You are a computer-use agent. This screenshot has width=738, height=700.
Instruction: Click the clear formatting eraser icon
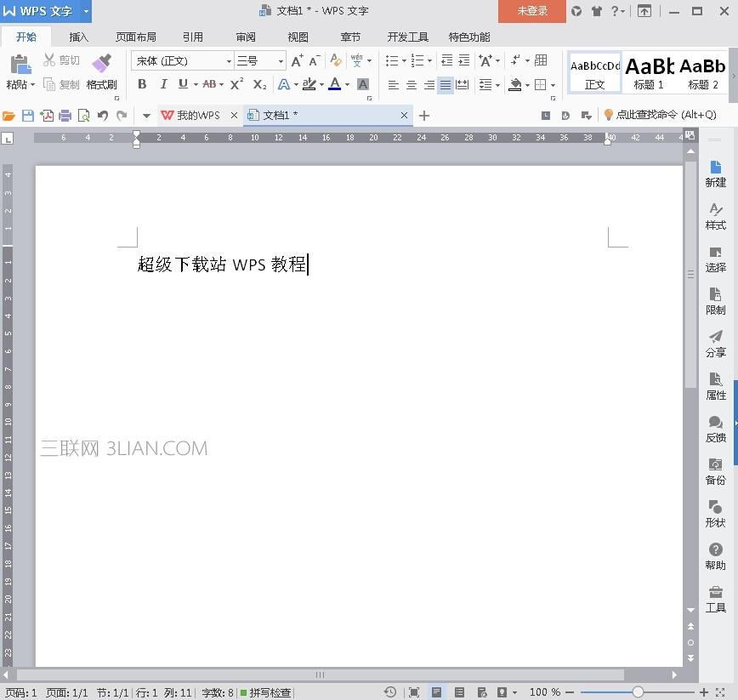[336, 60]
